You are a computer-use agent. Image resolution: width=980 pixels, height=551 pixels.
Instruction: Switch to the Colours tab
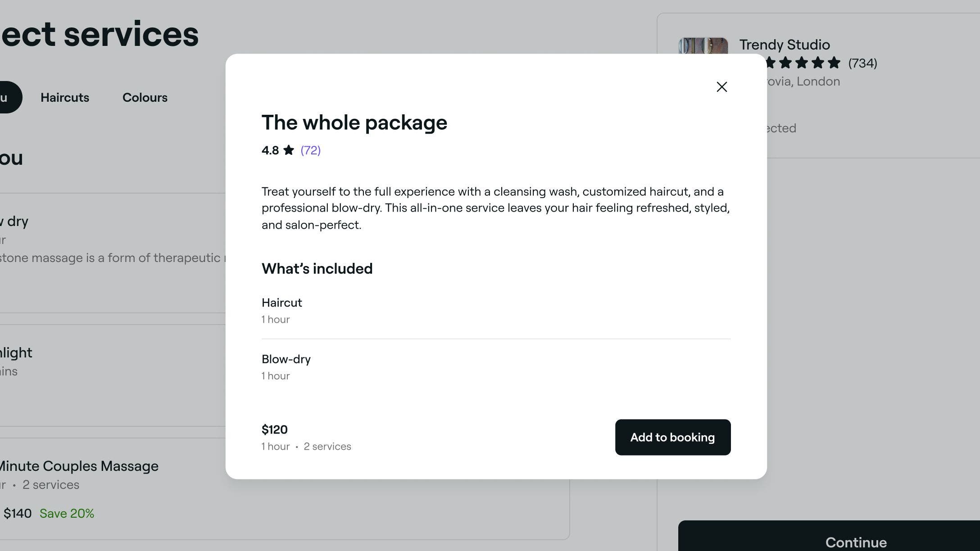click(x=145, y=97)
